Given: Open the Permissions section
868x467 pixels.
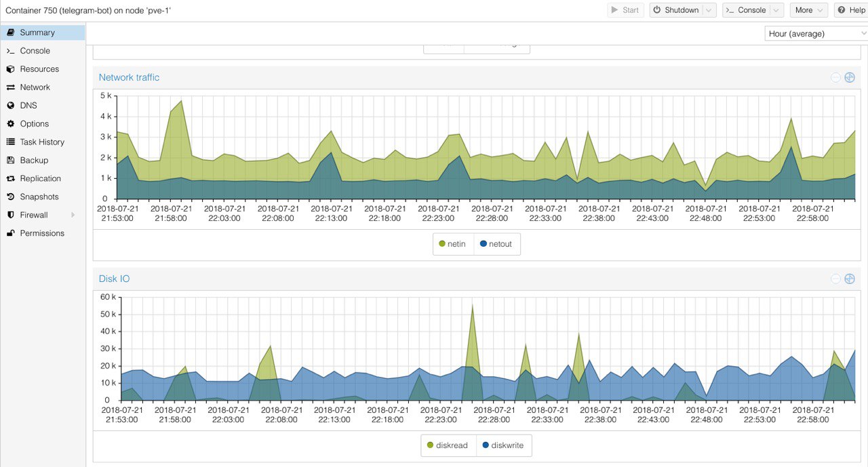Looking at the screenshot, I should tap(43, 233).
